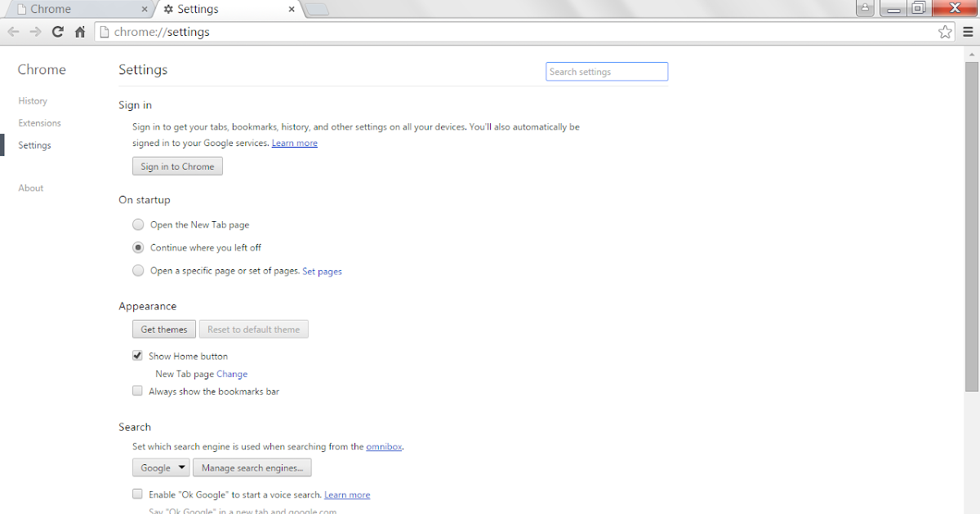Screen dimensions: 980x514
Task: Click Manage search engines button
Action: pos(252,467)
